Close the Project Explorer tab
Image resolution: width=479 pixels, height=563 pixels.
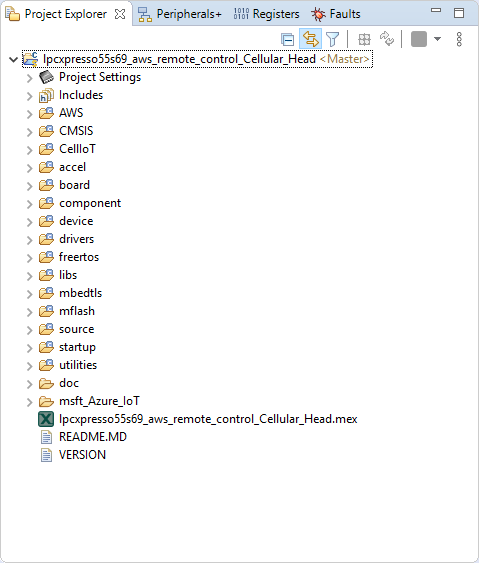click(x=120, y=14)
